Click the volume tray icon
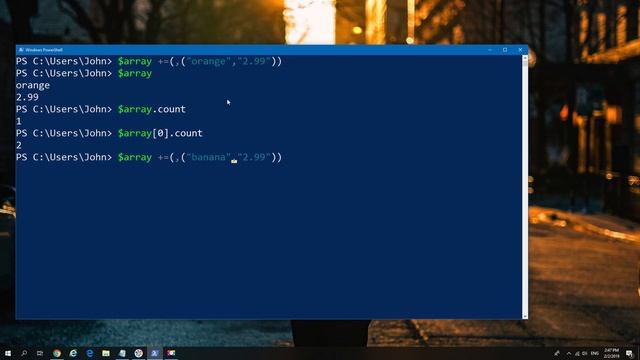The image size is (640, 360). pyautogui.click(x=584, y=353)
